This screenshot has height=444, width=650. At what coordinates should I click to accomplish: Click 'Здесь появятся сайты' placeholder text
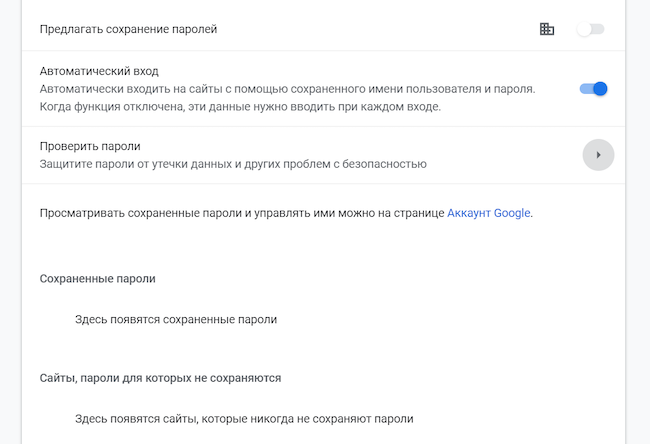(x=243, y=419)
